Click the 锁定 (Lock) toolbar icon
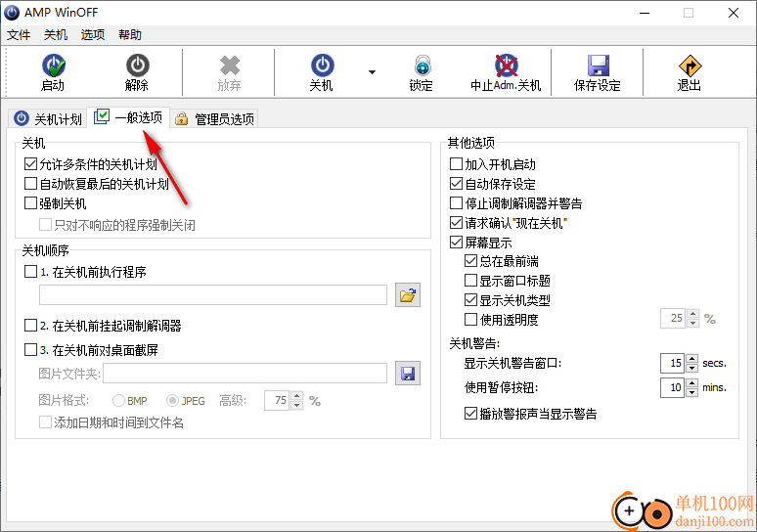 tap(423, 66)
